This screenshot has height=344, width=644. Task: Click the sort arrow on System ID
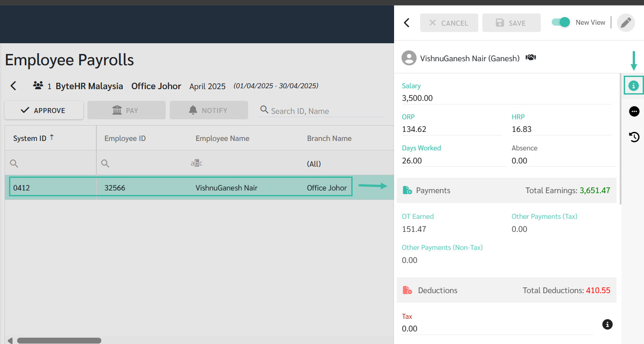52,138
